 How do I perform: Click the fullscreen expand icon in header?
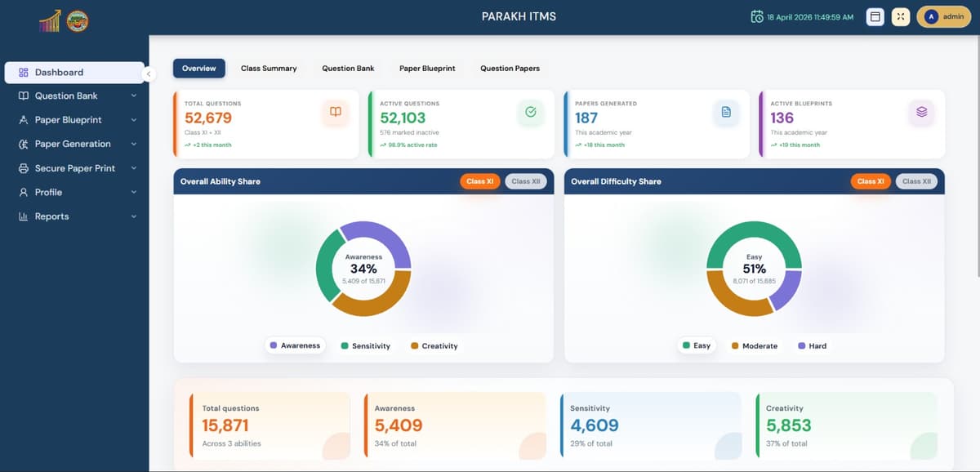(x=900, y=16)
